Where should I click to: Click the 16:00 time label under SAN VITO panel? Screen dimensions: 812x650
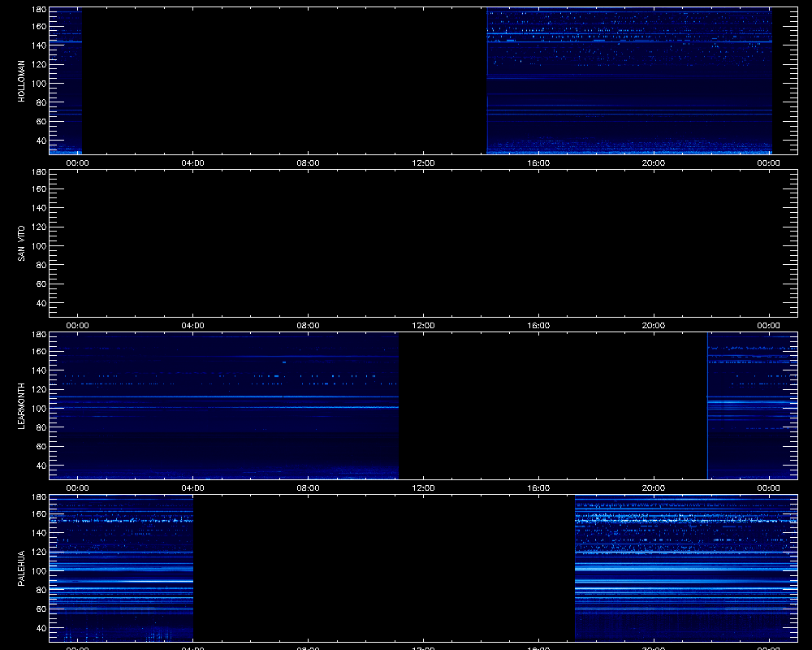pos(538,326)
